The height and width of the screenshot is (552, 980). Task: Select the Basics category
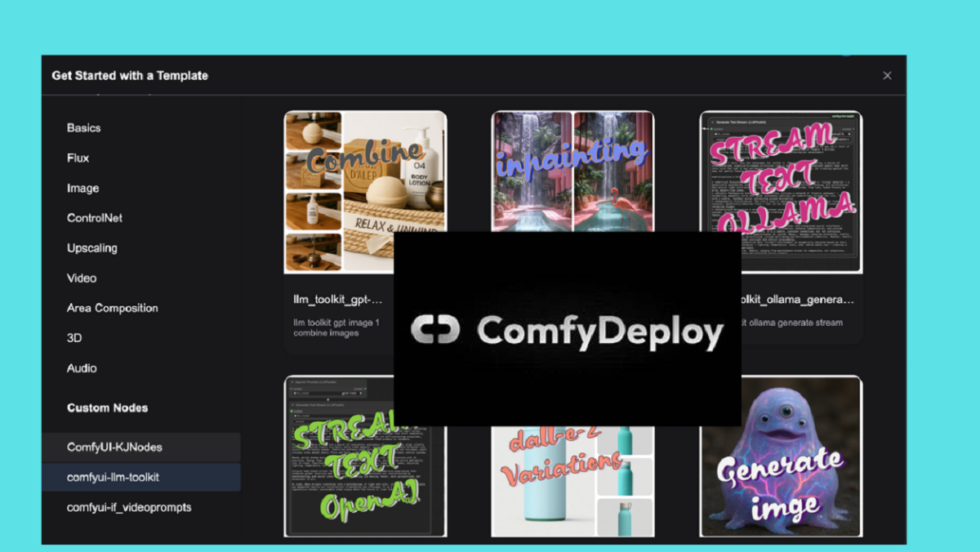tap(84, 128)
